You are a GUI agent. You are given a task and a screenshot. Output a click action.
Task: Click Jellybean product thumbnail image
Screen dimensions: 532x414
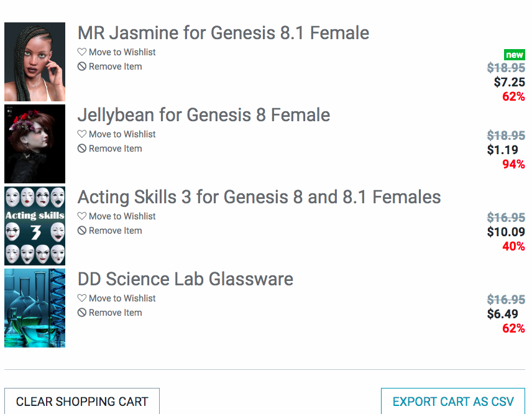(x=35, y=144)
